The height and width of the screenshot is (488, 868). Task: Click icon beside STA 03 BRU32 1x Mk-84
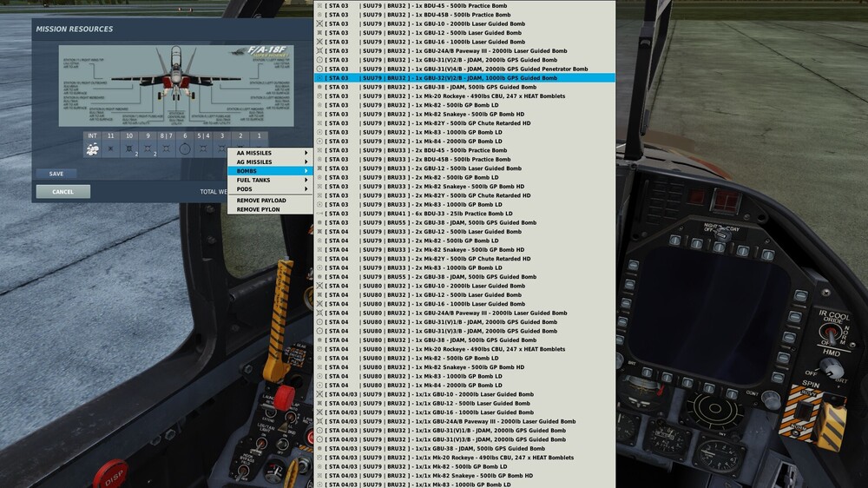[x=319, y=142]
